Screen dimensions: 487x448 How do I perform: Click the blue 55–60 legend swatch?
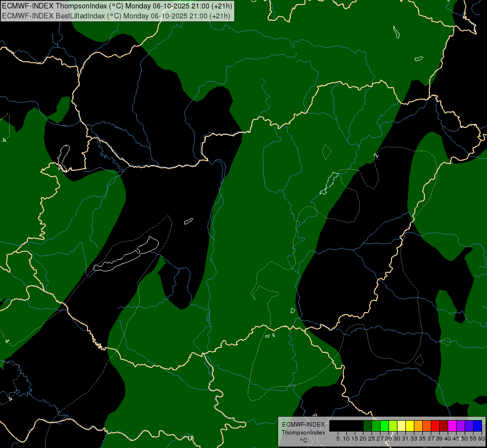478,426
